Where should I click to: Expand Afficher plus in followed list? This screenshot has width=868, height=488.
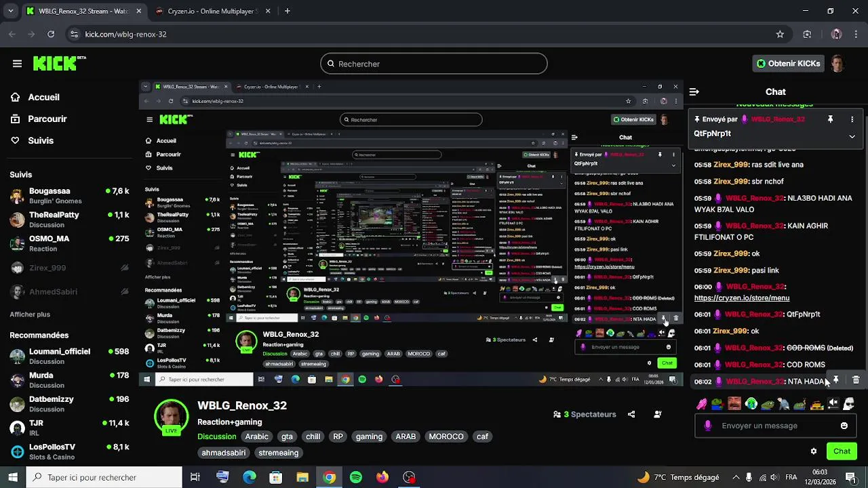coord(30,314)
